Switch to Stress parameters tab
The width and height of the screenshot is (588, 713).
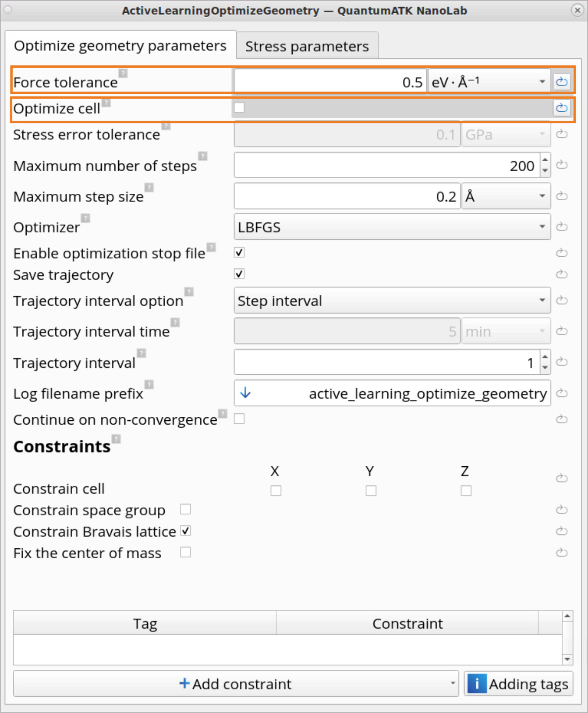tap(307, 46)
